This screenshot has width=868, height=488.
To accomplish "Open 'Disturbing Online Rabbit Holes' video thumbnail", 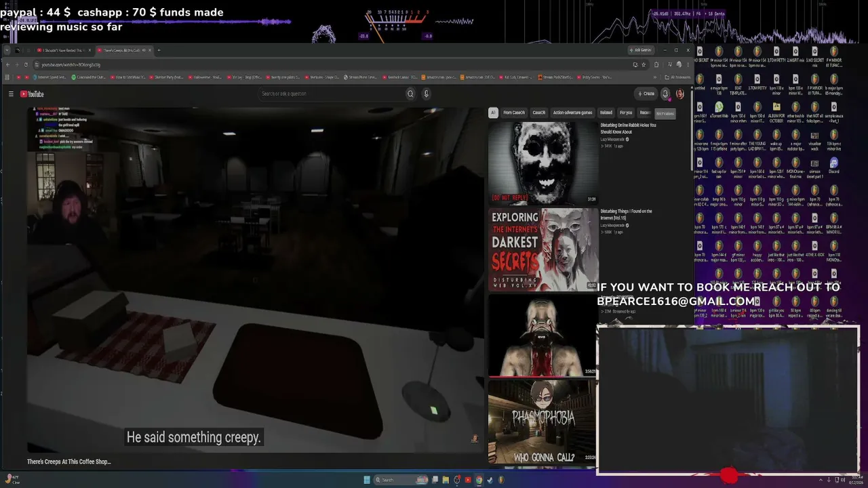I will coord(542,163).
